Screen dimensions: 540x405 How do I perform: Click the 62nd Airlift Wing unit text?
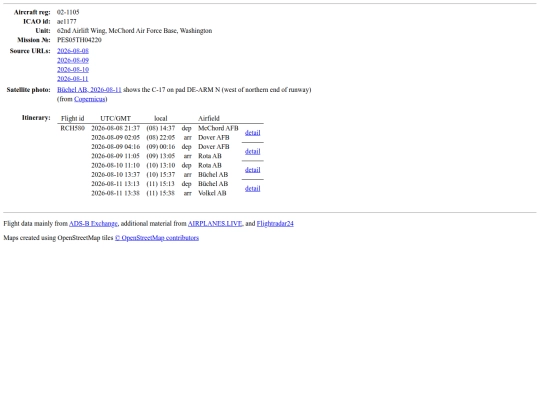(135, 31)
